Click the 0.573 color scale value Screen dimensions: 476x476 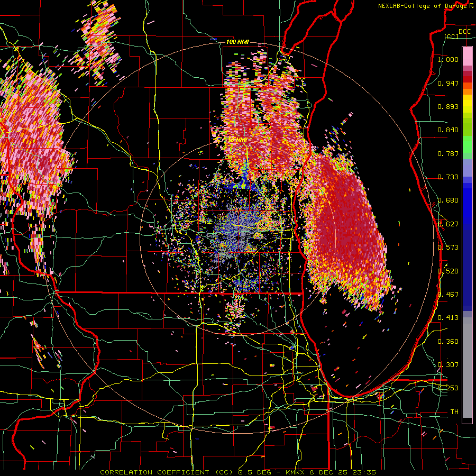click(x=448, y=248)
